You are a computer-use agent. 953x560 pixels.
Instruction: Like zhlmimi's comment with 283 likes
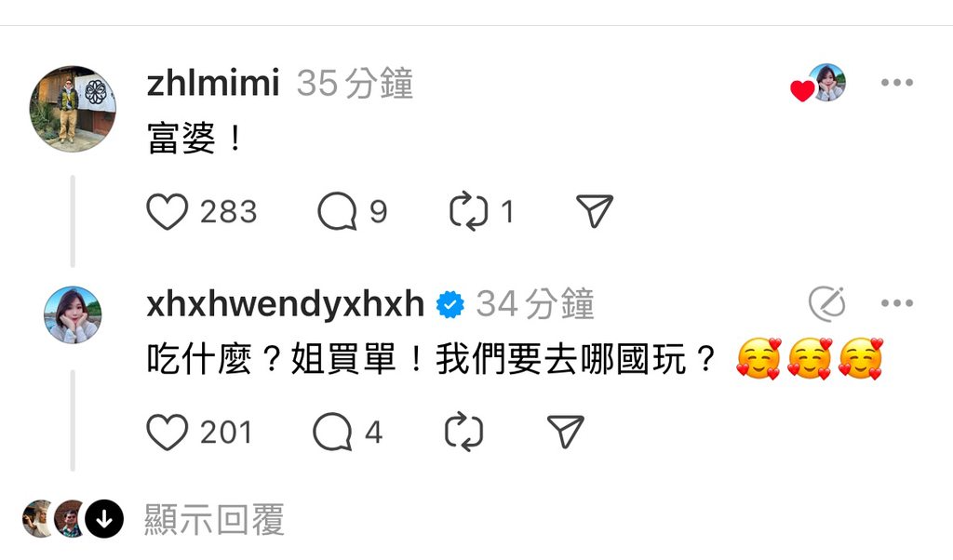(x=168, y=211)
